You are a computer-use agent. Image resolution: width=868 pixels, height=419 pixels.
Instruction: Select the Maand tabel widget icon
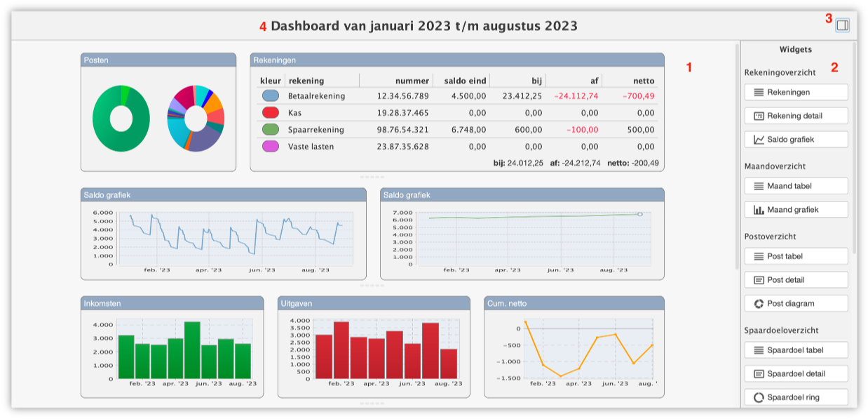click(758, 186)
